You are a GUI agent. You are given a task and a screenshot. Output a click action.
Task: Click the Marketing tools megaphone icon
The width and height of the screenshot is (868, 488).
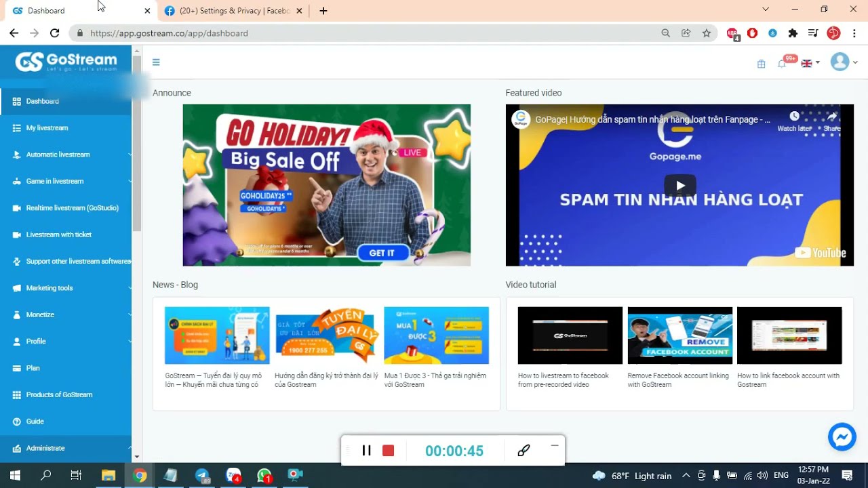[17, 288]
